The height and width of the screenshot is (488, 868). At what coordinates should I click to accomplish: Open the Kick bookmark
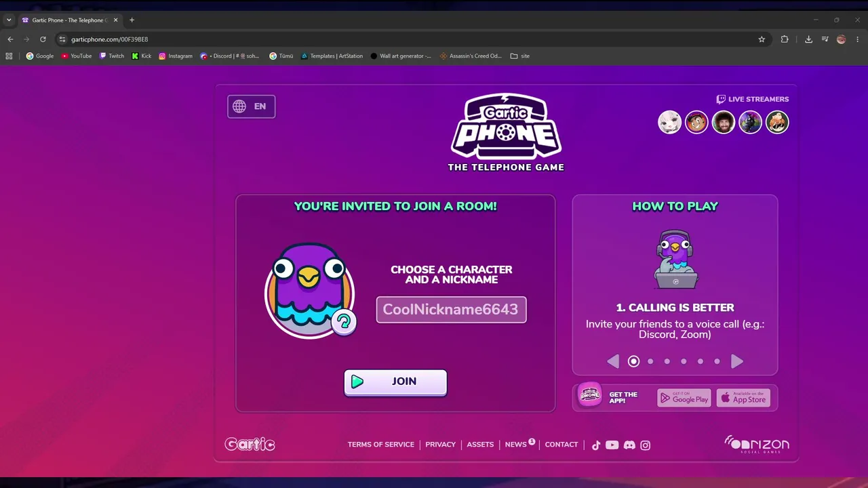(142, 56)
